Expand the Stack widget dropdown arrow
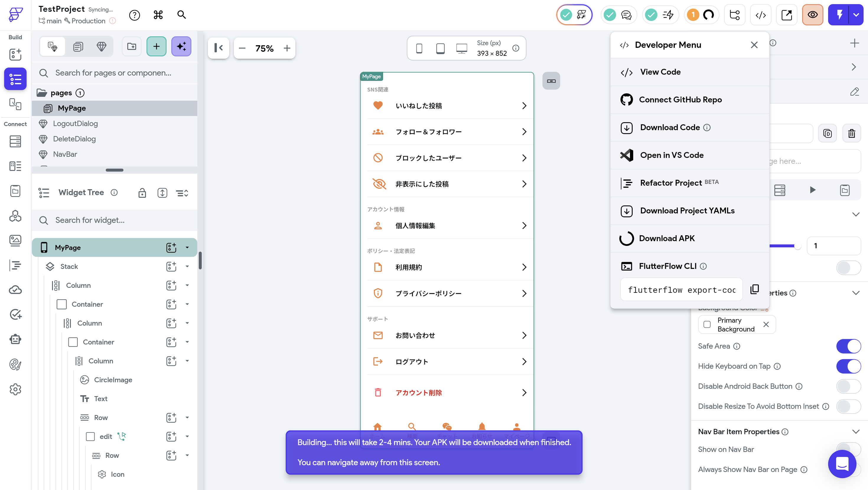Screen dimensions: 868x490 (x=187, y=266)
